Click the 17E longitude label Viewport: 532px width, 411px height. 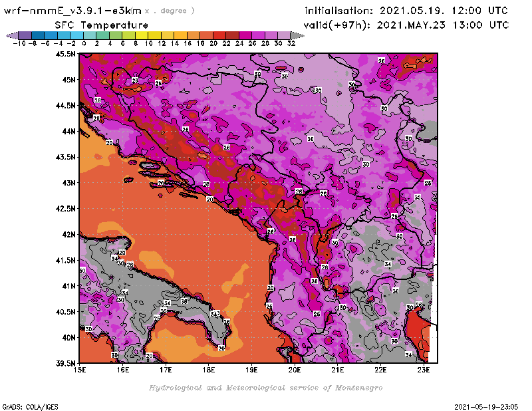point(166,370)
